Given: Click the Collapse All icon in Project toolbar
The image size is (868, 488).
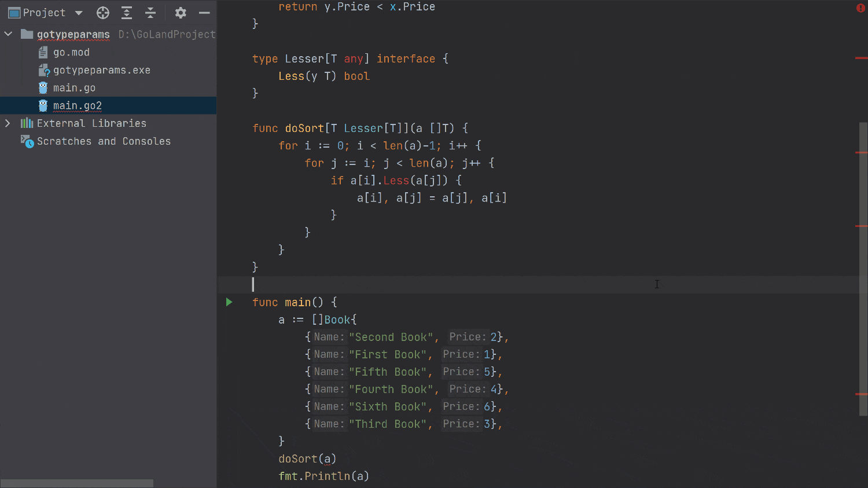Looking at the screenshot, I should [x=151, y=12].
